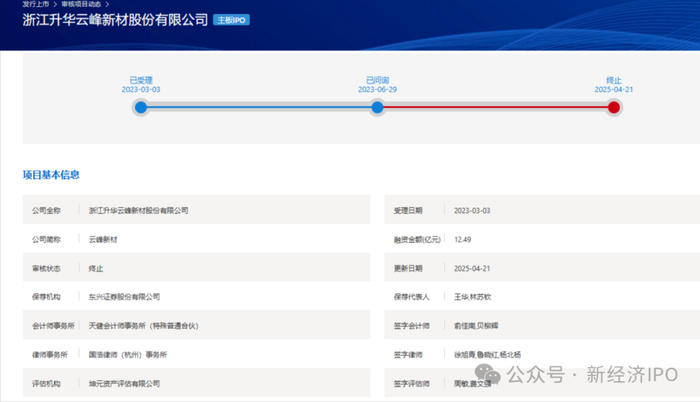Click the financing amount value 12.49
Screen dimensions: 700x402
(462, 239)
